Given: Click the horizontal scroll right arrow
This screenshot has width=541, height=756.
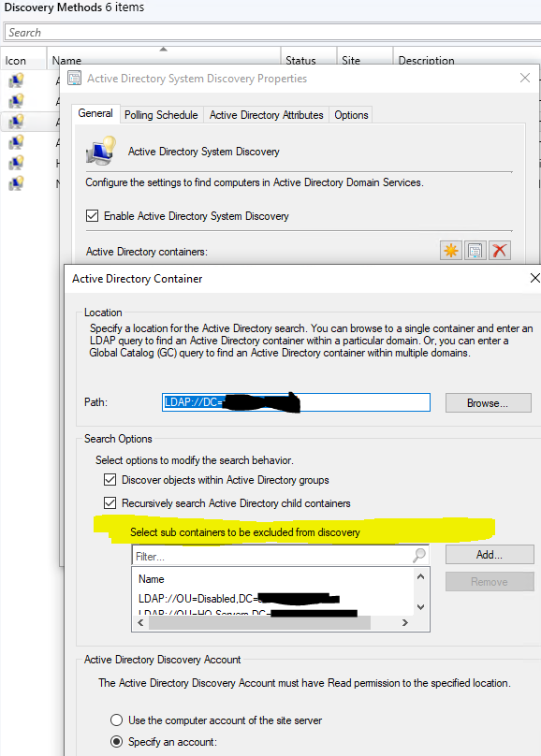Looking at the screenshot, I should pos(405,622).
